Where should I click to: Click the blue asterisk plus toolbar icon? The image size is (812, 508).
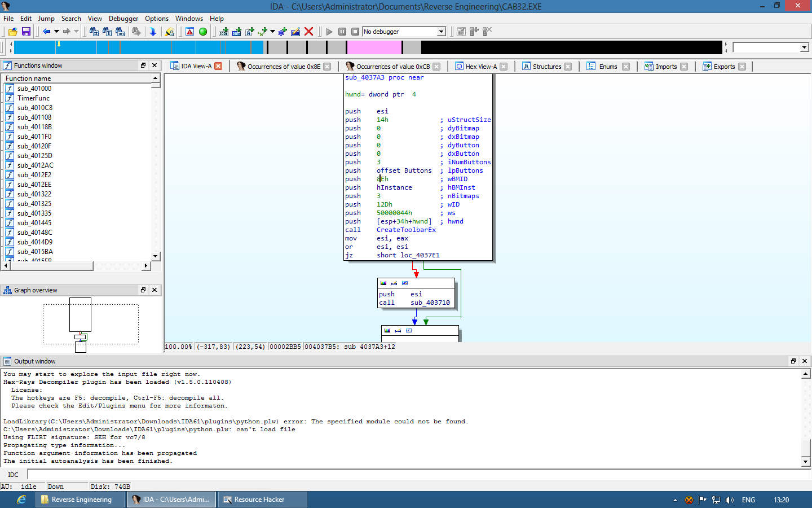[x=283, y=32]
